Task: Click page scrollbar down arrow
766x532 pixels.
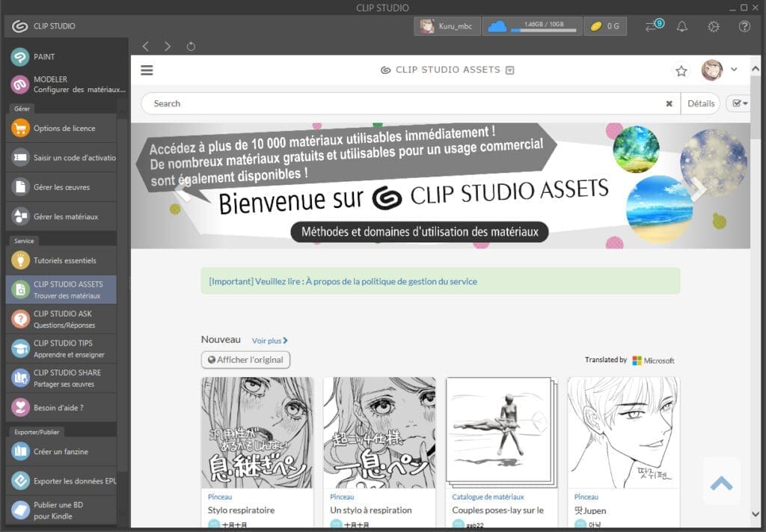Action: point(756,513)
